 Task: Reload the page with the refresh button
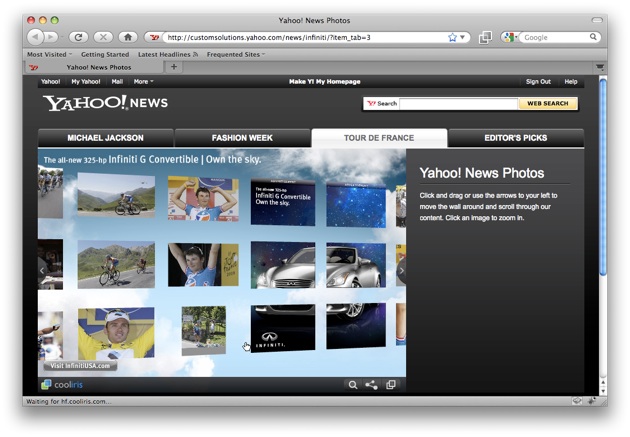click(x=78, y=37)
